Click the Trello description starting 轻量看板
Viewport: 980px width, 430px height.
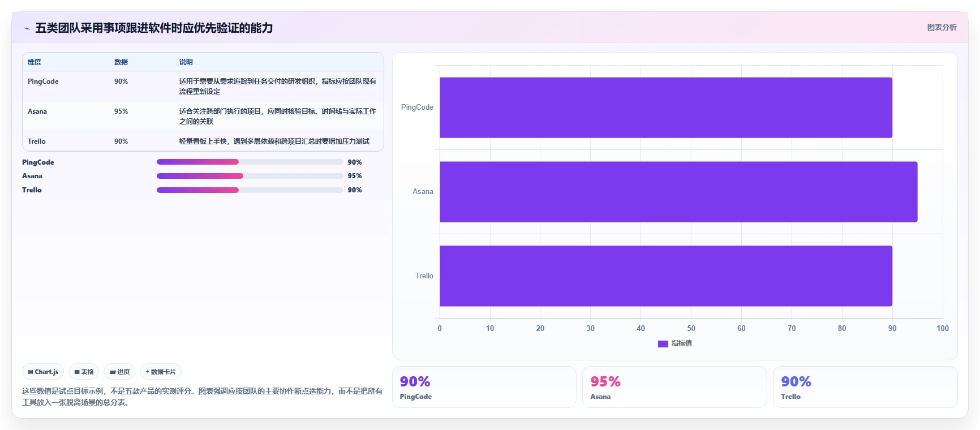(274, 141)
